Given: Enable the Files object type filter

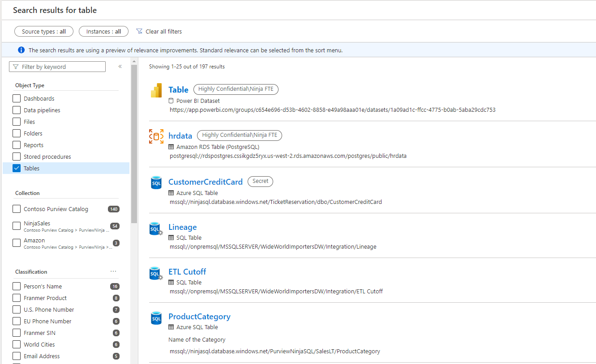Looking at the screenshot, I should pyautogui.click(x=17, y=122).
